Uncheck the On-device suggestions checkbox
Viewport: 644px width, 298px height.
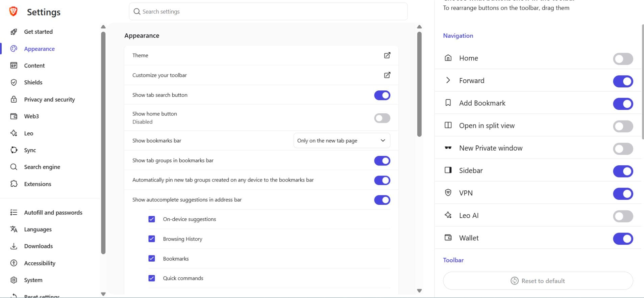click(x=152, y=219)
